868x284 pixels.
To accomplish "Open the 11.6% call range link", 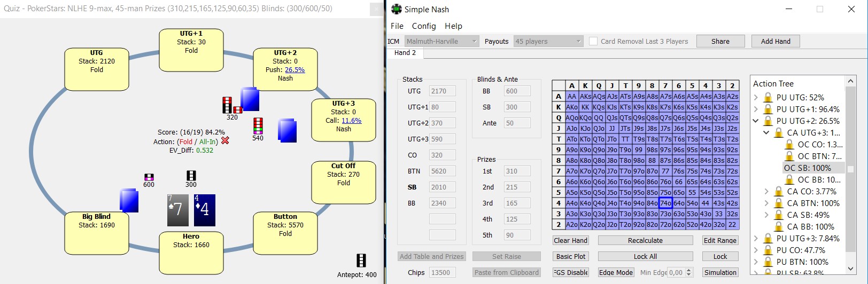I will 351,120.
